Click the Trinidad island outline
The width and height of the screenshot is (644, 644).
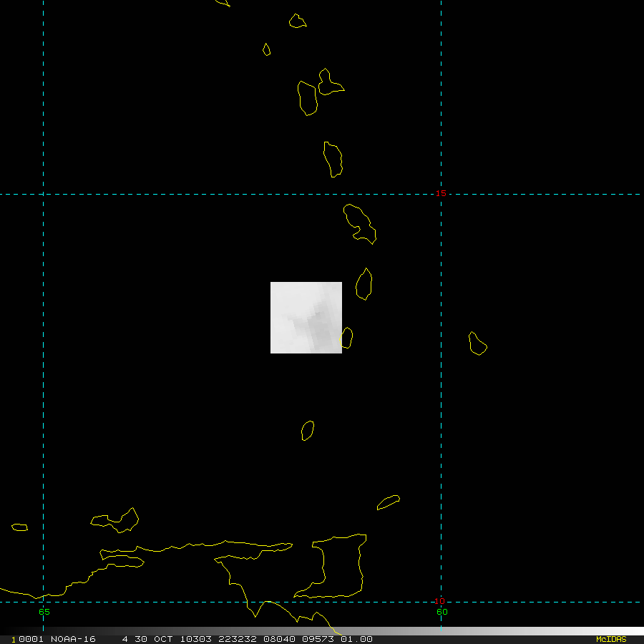[x=330, y=566]
